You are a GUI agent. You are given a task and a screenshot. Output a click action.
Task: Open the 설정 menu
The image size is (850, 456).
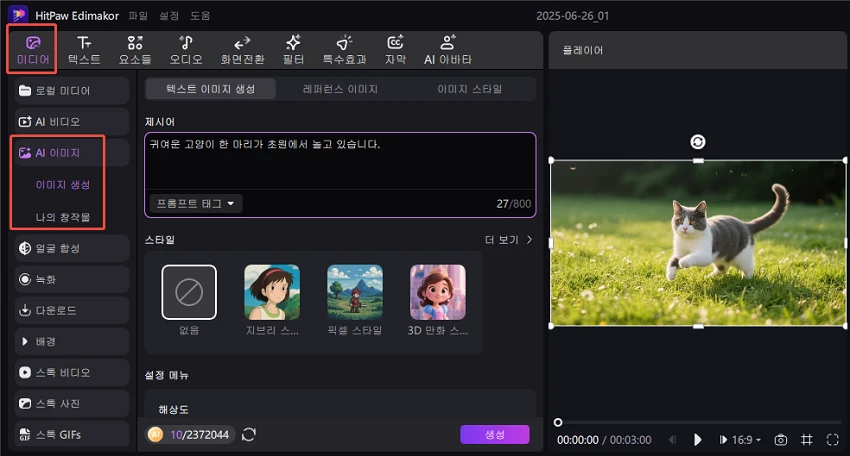[x=169, y=16]
